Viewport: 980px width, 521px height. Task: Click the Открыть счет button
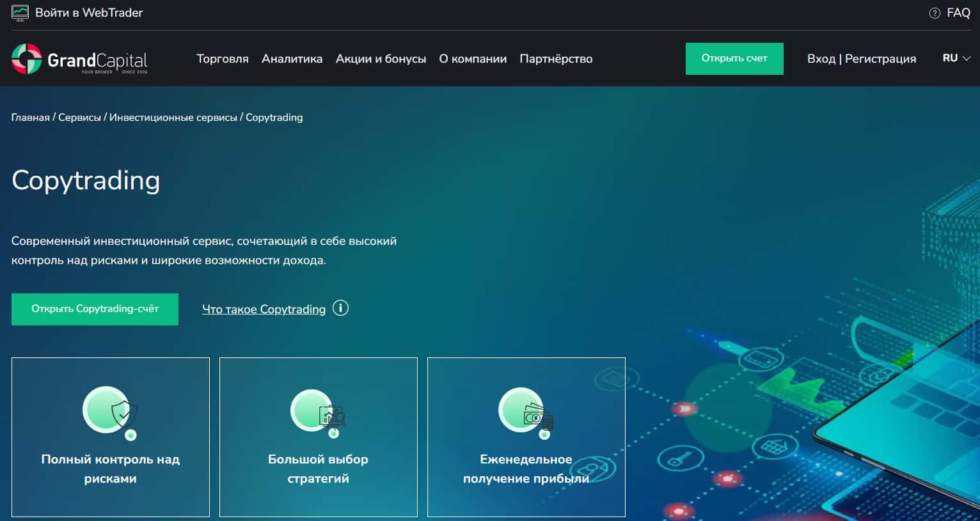[734, 59]
